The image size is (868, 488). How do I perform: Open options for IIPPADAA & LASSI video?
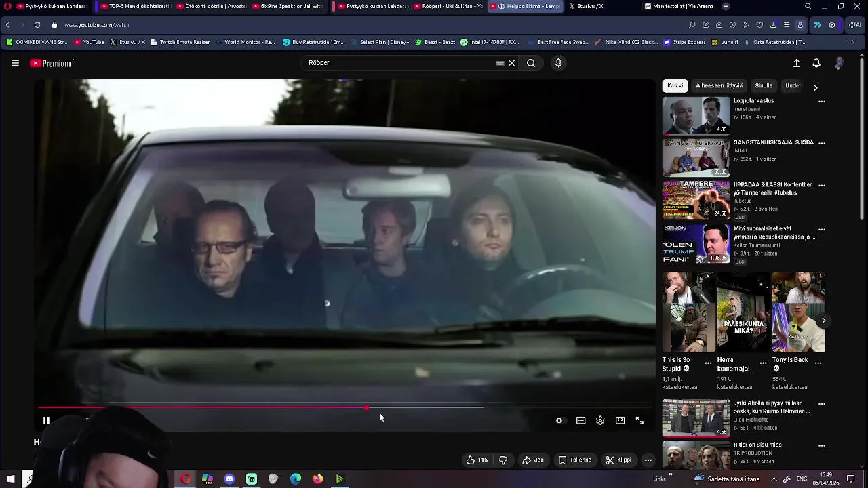click(822, 186)
